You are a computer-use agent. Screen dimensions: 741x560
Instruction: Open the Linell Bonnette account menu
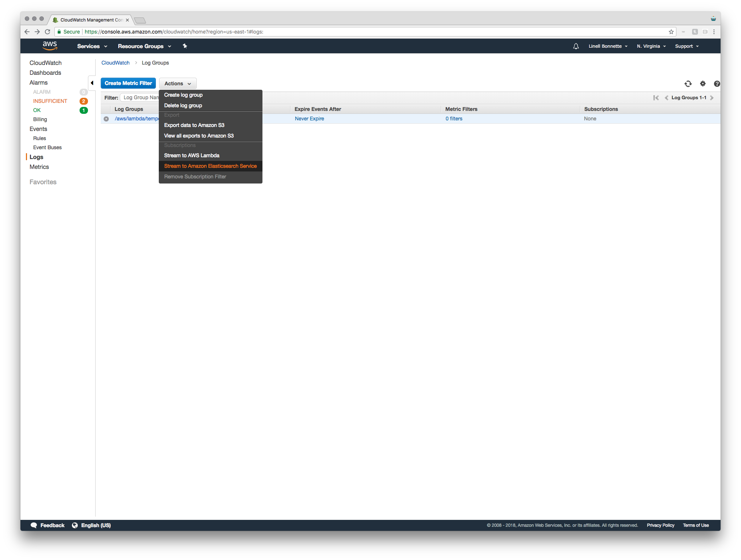(608, 46)
